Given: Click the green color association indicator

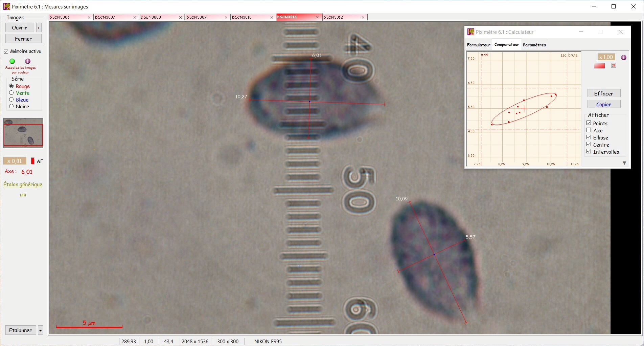Looking at the screenshot, I should [x=12, y=61].
